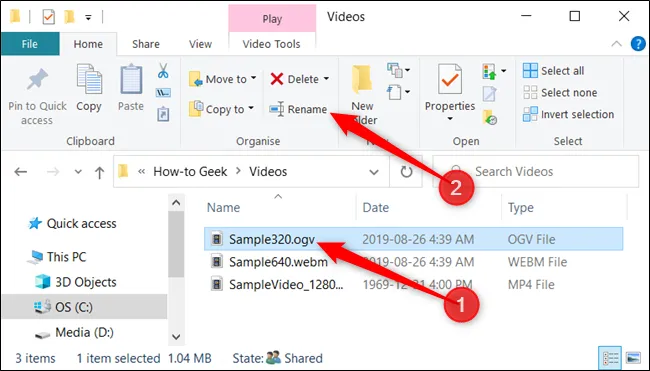
Task: Click the Search Videos input field
Action: (x=536, y=172)
